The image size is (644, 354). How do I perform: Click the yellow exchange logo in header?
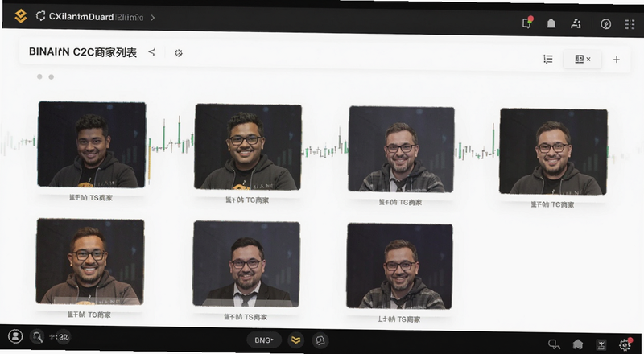click(x=21, y=16)
